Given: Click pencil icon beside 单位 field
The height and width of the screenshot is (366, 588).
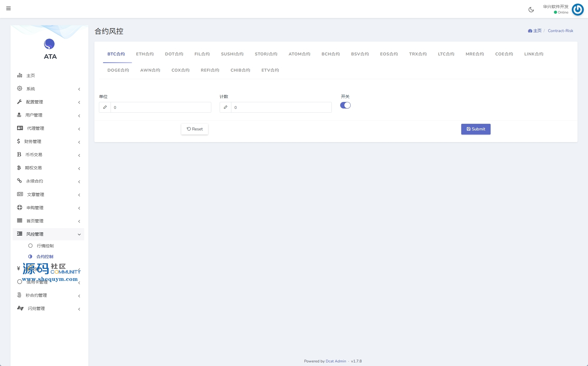Looking at the screenshot, I should pyautogui.click(x=105, y=107).
